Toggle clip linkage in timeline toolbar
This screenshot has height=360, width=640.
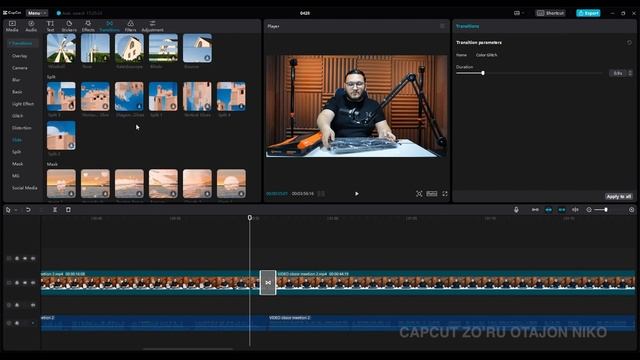click(562, 210)
